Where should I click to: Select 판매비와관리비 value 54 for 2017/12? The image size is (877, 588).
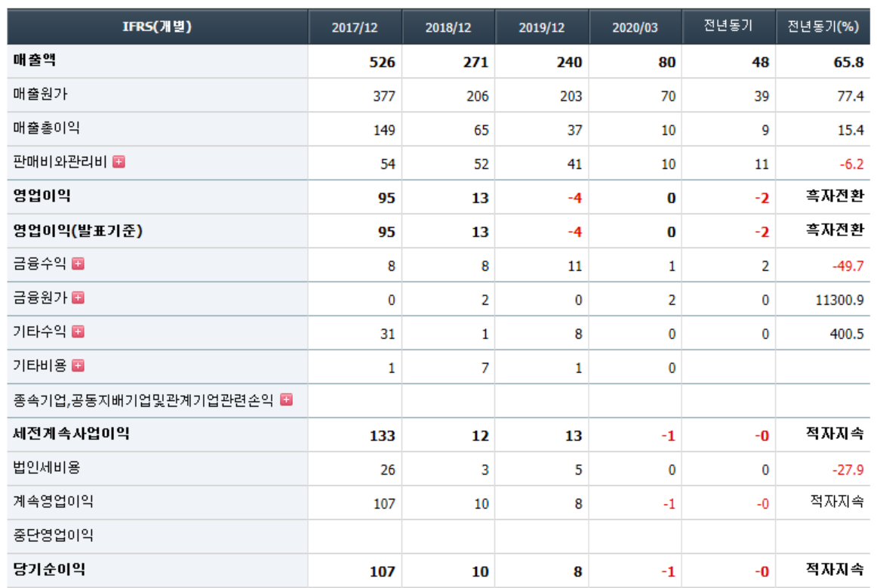point(388,164)
